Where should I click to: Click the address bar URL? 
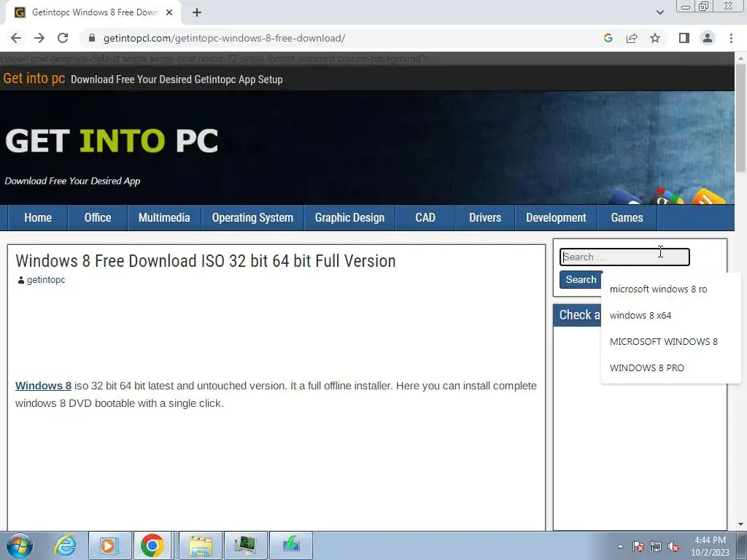(224, 38)
